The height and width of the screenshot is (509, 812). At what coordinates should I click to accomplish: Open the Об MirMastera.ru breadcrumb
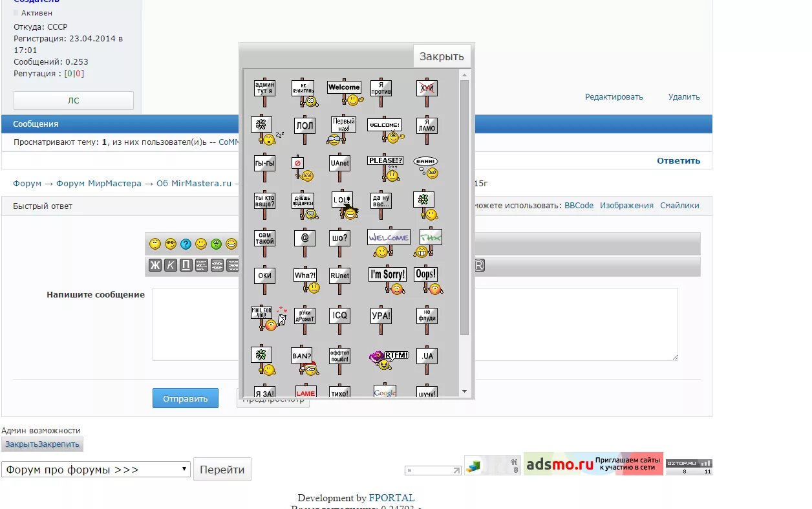[x=194, y=184]
